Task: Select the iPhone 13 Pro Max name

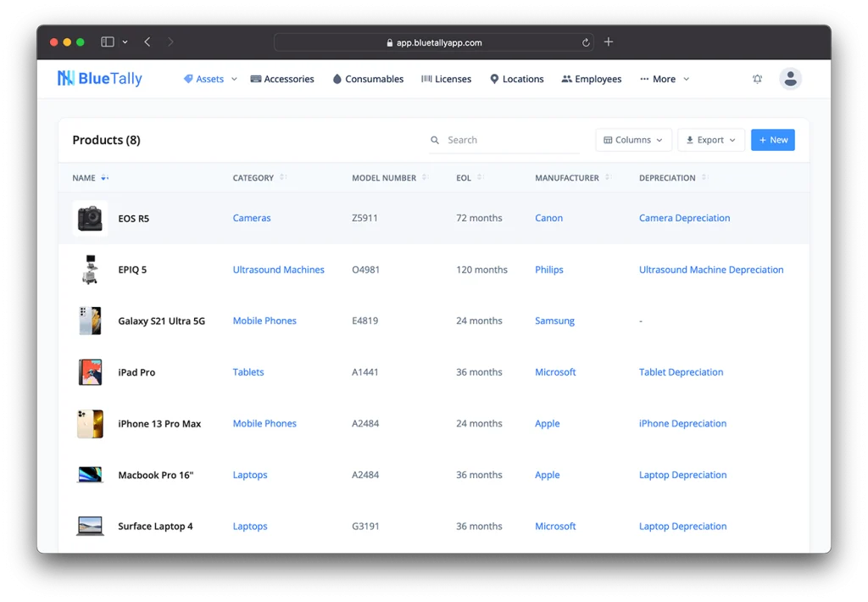Action: 159,424
